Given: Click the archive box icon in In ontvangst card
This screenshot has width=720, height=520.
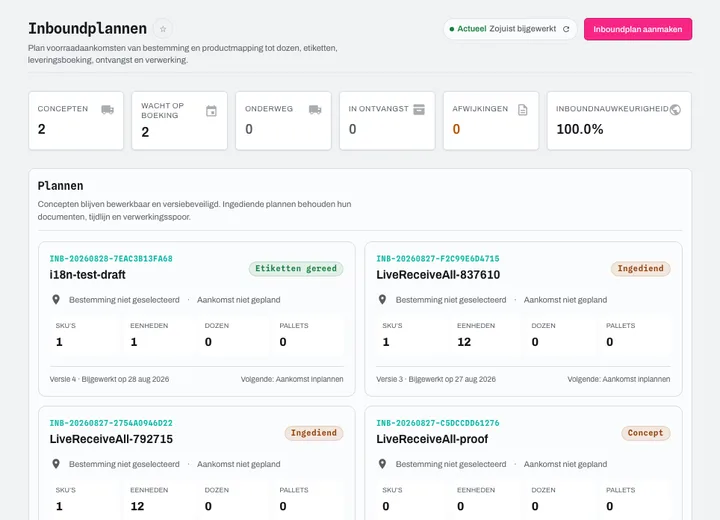Looking at the screenshot, I should (x=419, y=109).
